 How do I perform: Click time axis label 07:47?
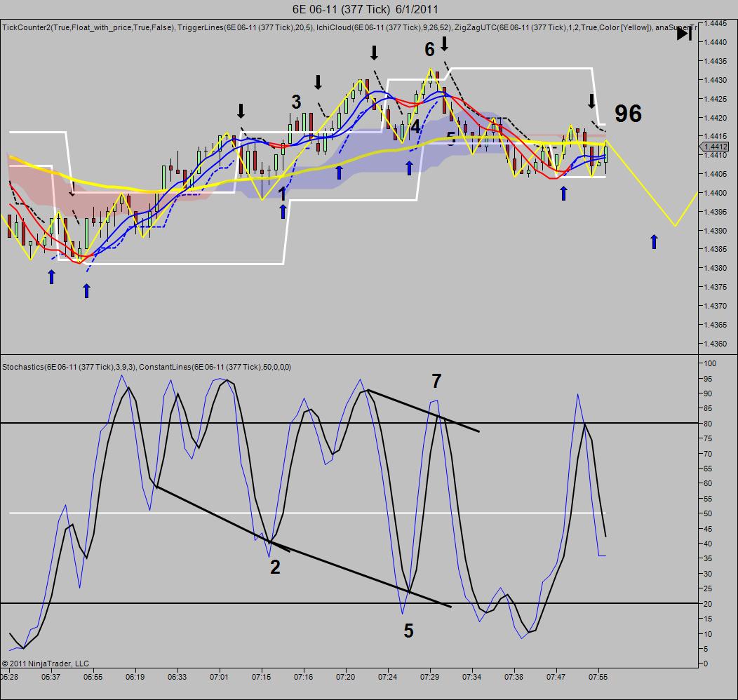[556, 677]
